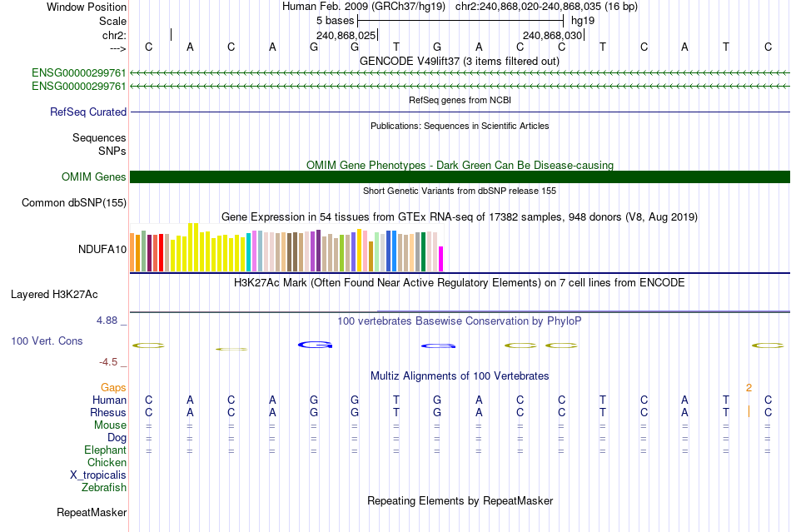
Task: Click the cyan bar in the NDUFA10 chart
Action: coord(249,252)
